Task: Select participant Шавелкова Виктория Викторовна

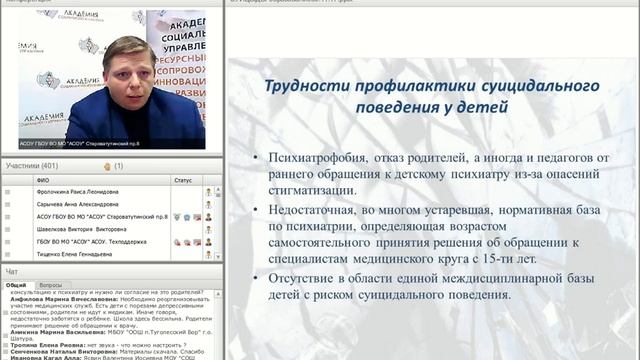Action: tap(82, 229)
